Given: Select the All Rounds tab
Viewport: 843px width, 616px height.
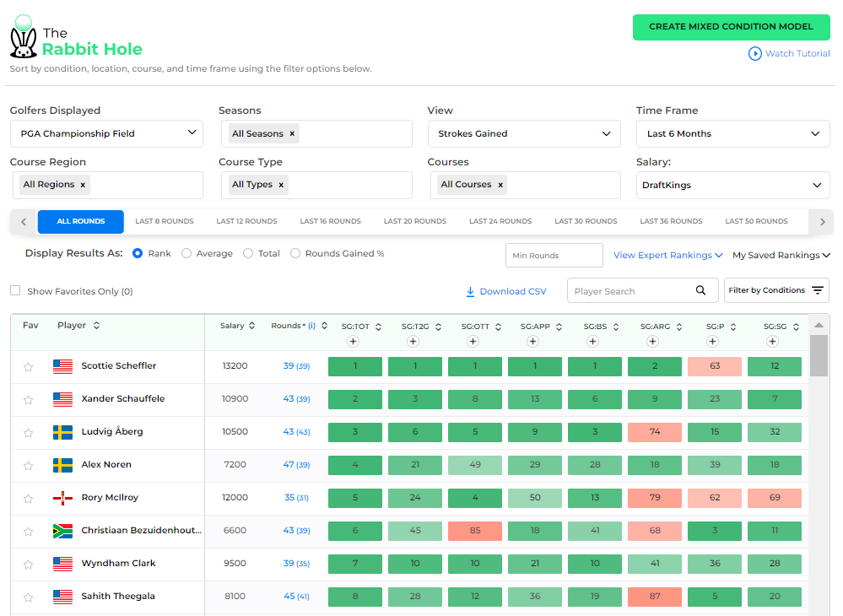Looking at the screenshot, I should (81, 221).
